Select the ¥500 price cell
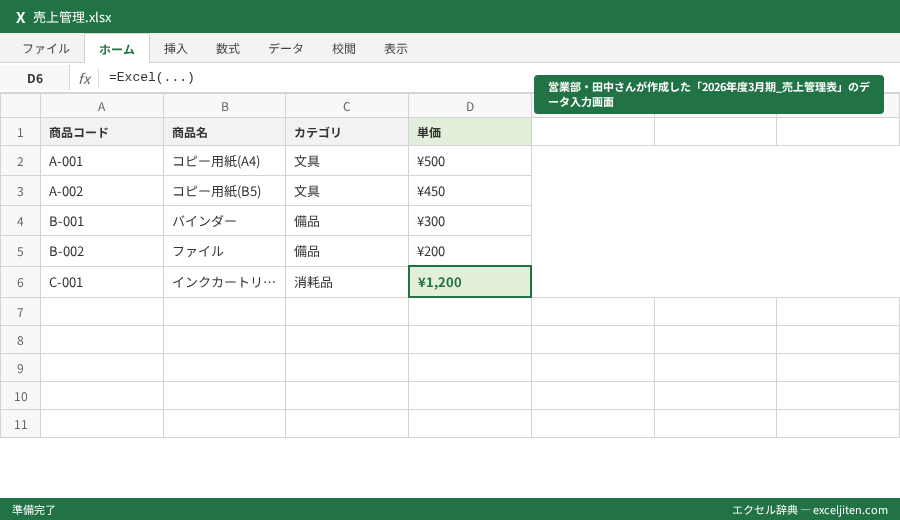 (x=470, y=161)
